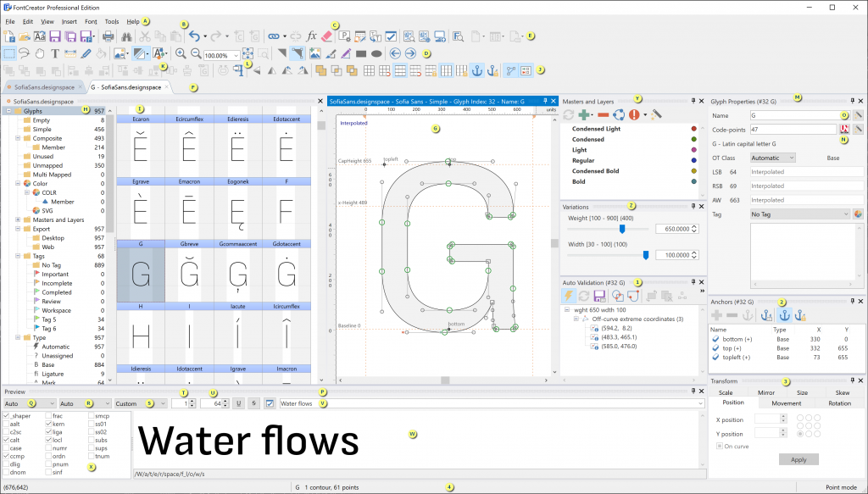Click red exclamation icon in Masters panel
Image resolution: width=868 pixels, height=494 pixels.
tap(634, 114)
